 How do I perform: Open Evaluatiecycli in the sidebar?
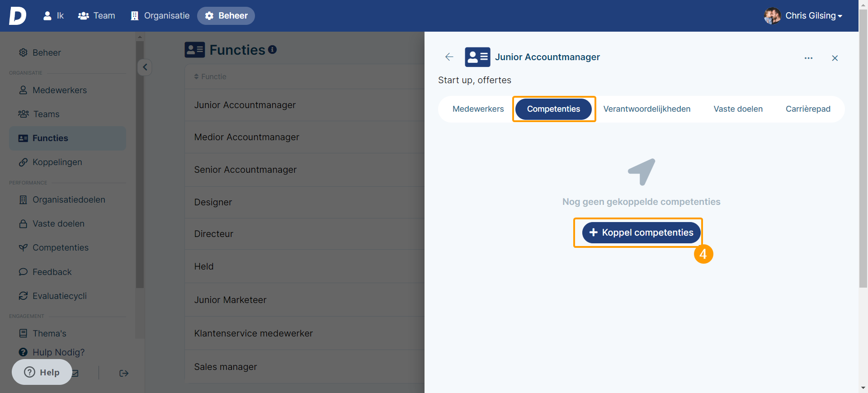pos(60,296)
